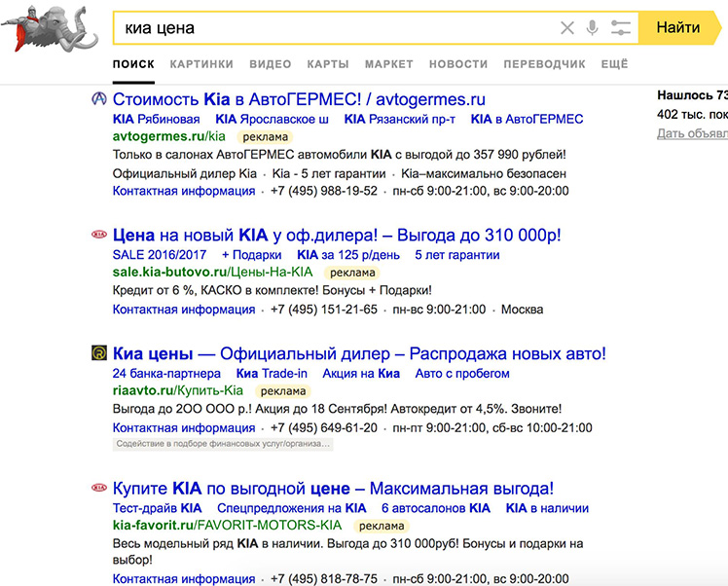Open advanced search settings sliders icon
This screenshot has width=728, height=586.
click(620, 28)
